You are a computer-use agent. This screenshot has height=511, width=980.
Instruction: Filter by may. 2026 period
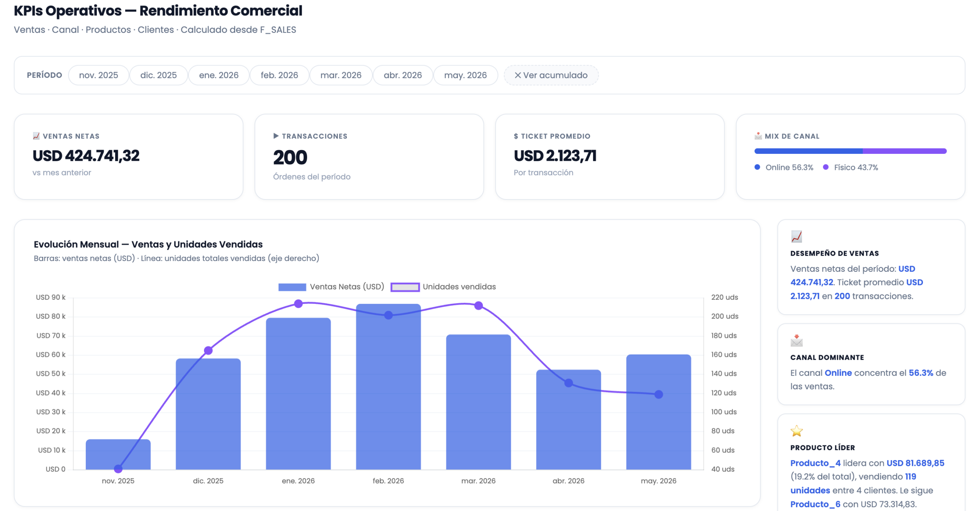pyautogui.click(x=465, y=75)
